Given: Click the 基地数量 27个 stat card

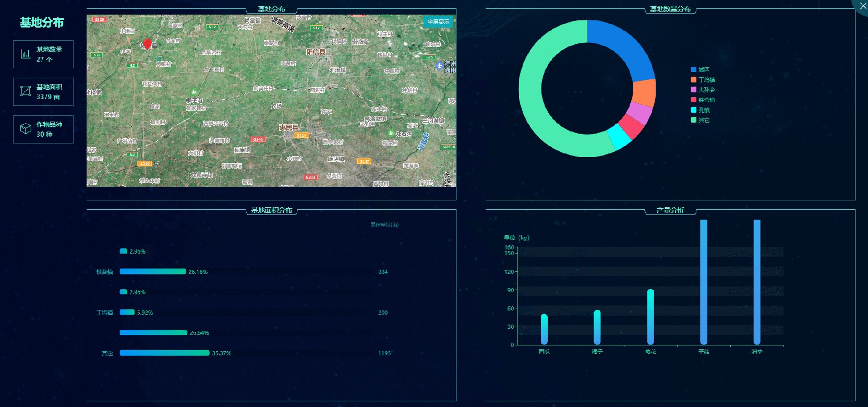Looking at the screenshot, I should tap(43, 54).
